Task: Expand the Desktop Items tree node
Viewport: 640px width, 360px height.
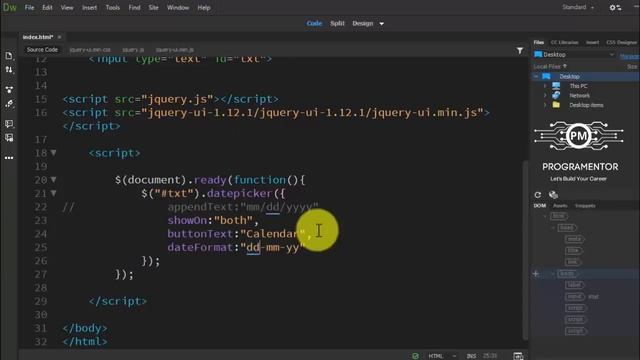Action: 545,105
